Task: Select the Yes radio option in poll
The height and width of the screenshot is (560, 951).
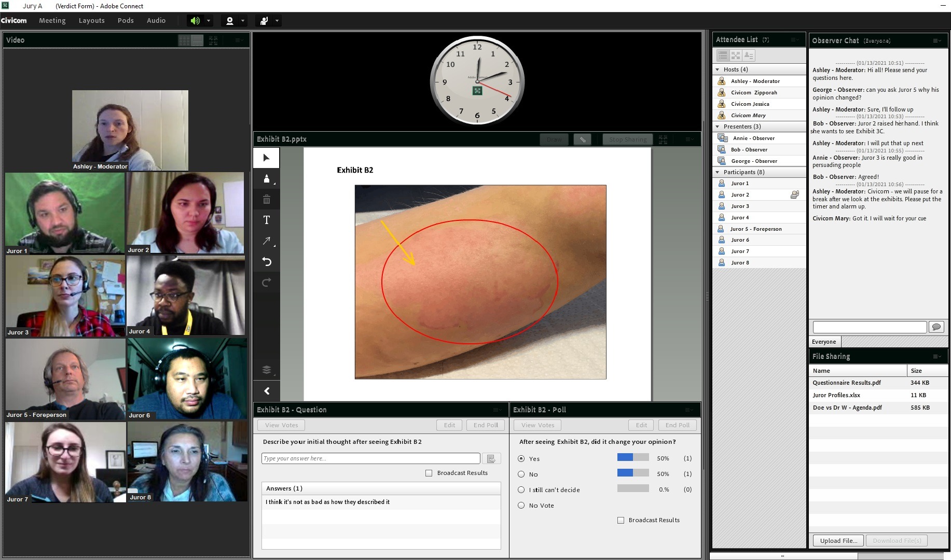Action: (521, 458)
